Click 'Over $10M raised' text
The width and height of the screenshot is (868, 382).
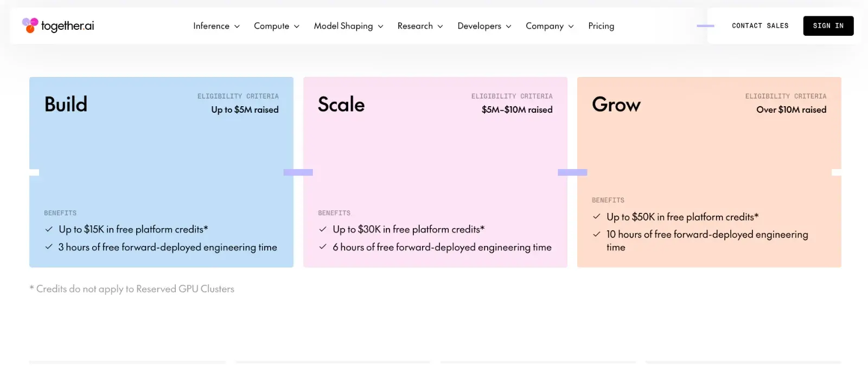(792, 109)
